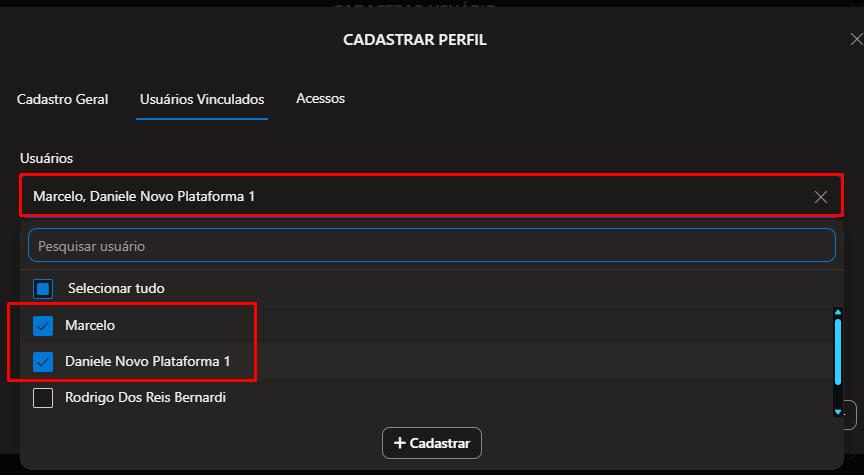Click the scrollbar down arrow in user list
This screenshot has height=475, width=864.
pyautogui.click(x=837, y=410)
